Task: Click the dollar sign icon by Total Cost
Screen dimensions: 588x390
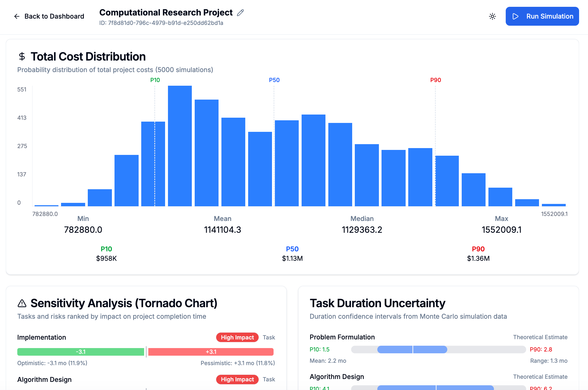Action: [22, 56]
